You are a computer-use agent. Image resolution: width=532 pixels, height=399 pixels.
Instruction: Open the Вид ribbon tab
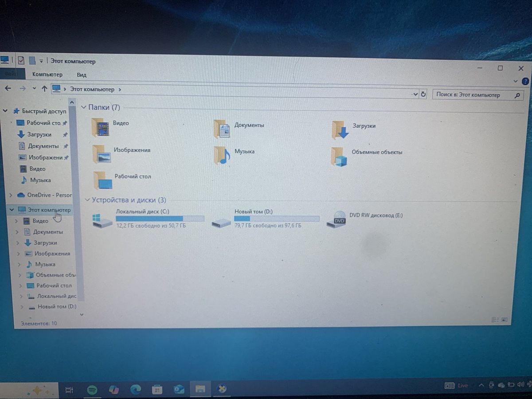tap(82, 75)
